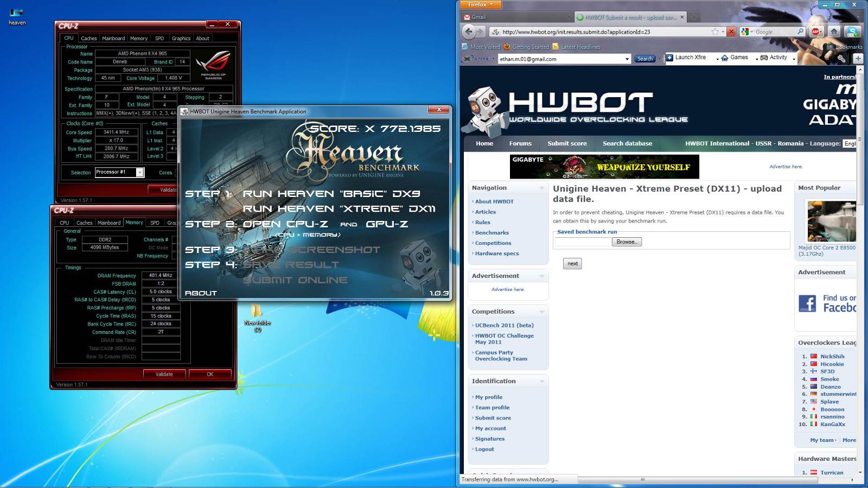Click RUN HEAVEN "XTREME" DX11 option
This screenshot has width=868, height=488.
(339, 208)
